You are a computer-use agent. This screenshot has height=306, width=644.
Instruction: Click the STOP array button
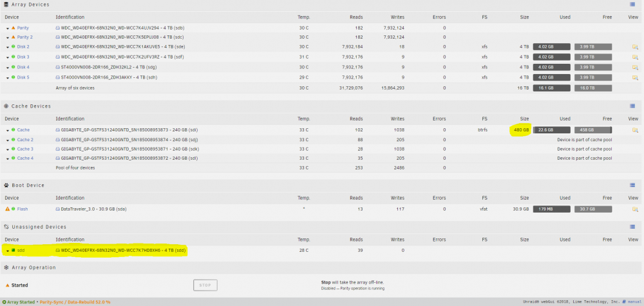[205, 285]
